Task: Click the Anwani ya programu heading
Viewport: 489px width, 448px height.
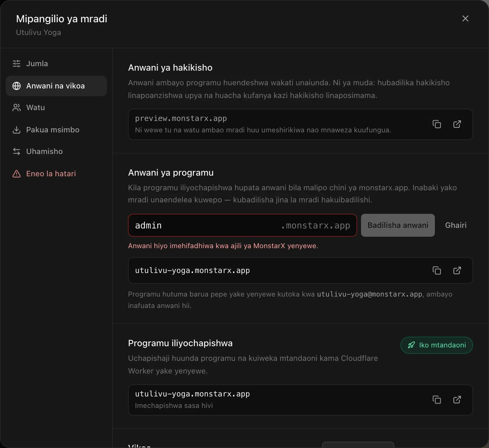Action: 171,173
